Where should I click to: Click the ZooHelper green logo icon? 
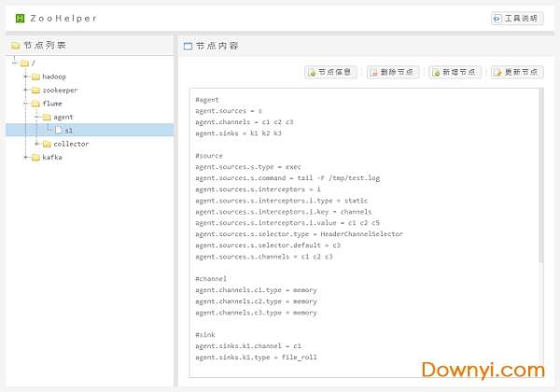[x=20, y=19]
